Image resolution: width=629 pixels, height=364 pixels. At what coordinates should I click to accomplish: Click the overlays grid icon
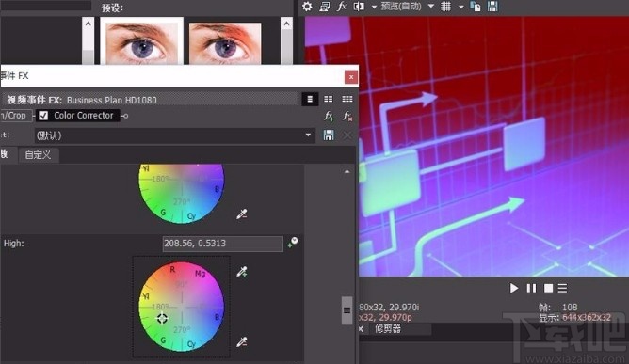[x=445, y=6]
